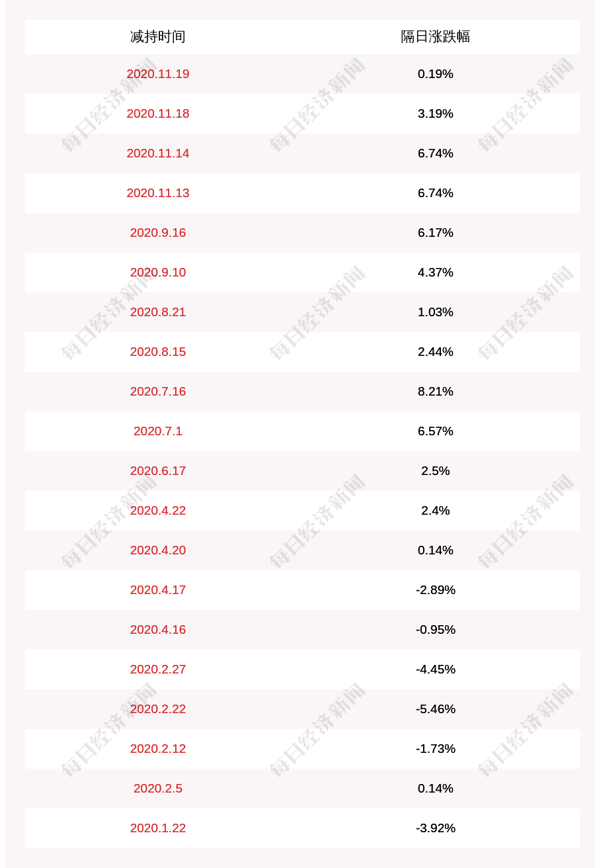Click the 2020.9.16 date entry

click(x=157, y=232)
